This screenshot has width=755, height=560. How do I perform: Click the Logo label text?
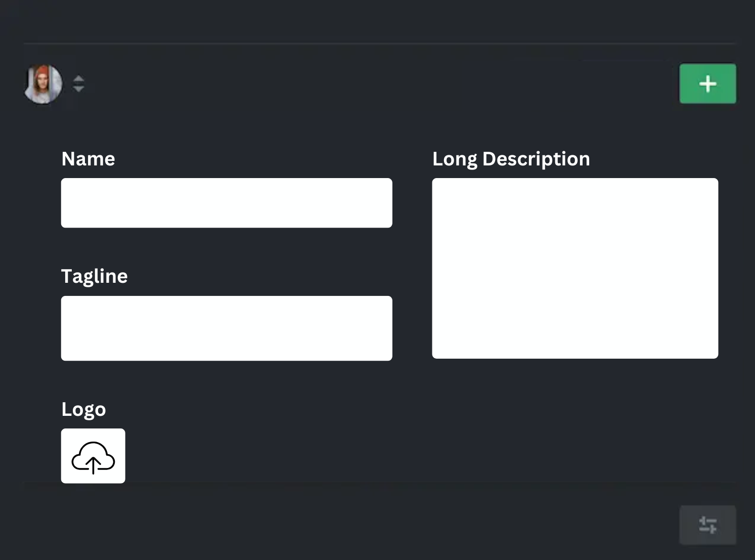pyautogui.click(x=83, y=409)
